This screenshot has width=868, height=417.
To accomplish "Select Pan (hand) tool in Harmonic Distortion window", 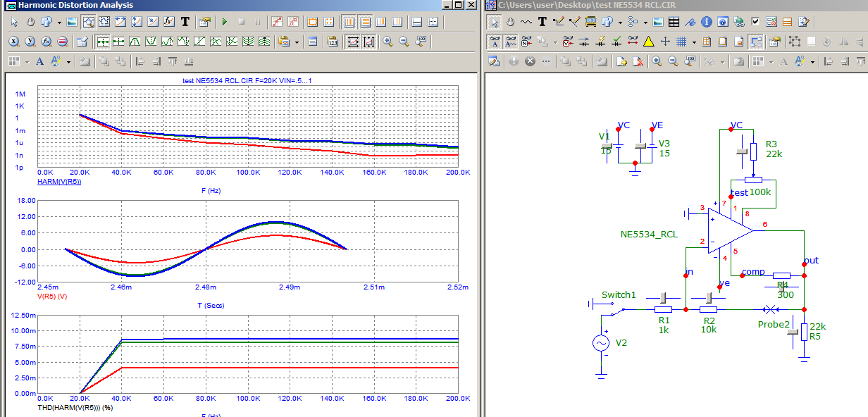I will [x=31, y=21].
